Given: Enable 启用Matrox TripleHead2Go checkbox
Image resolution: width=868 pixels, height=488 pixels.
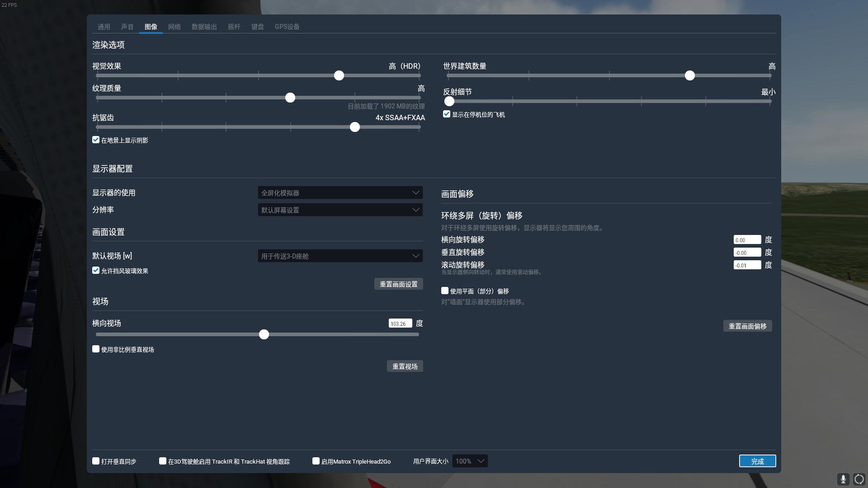Looking at the screenshot, I should pyautogui.click(x=316, y=461).
